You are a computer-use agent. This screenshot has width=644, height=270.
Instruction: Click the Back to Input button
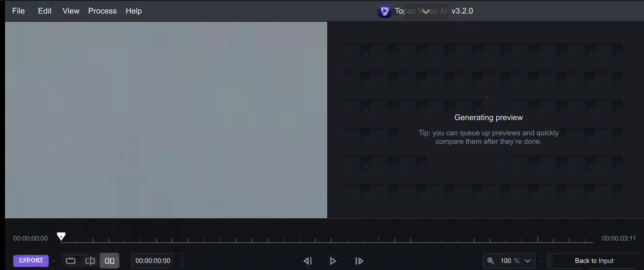(x=594, y=261)
